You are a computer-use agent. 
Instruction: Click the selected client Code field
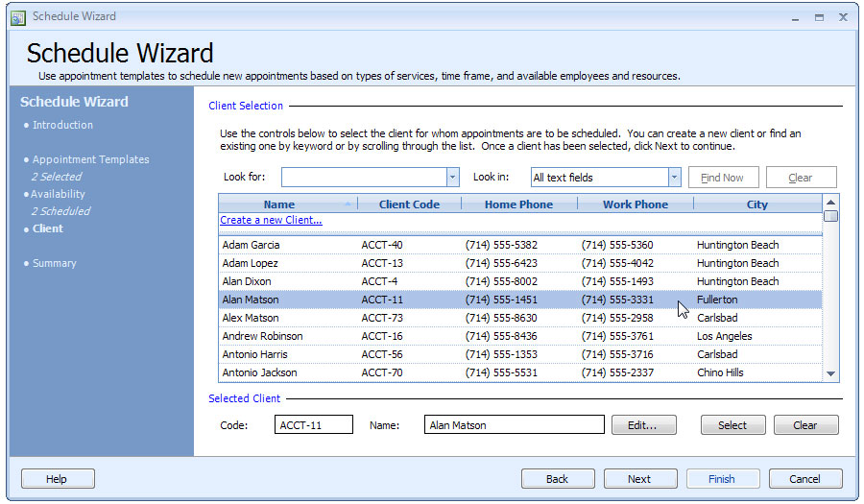tap(314, 424)
